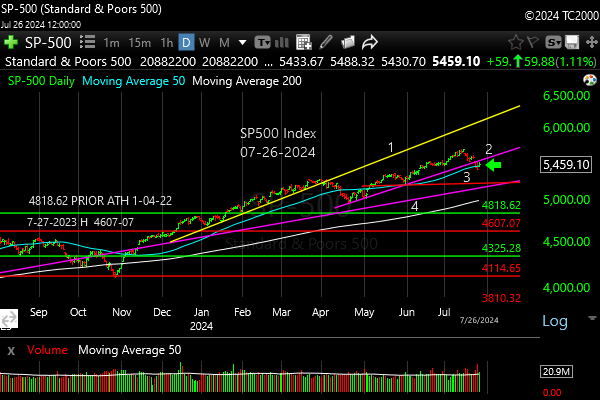
Task: Click the SP-500 symbol name field
Action: click(48, 42)
